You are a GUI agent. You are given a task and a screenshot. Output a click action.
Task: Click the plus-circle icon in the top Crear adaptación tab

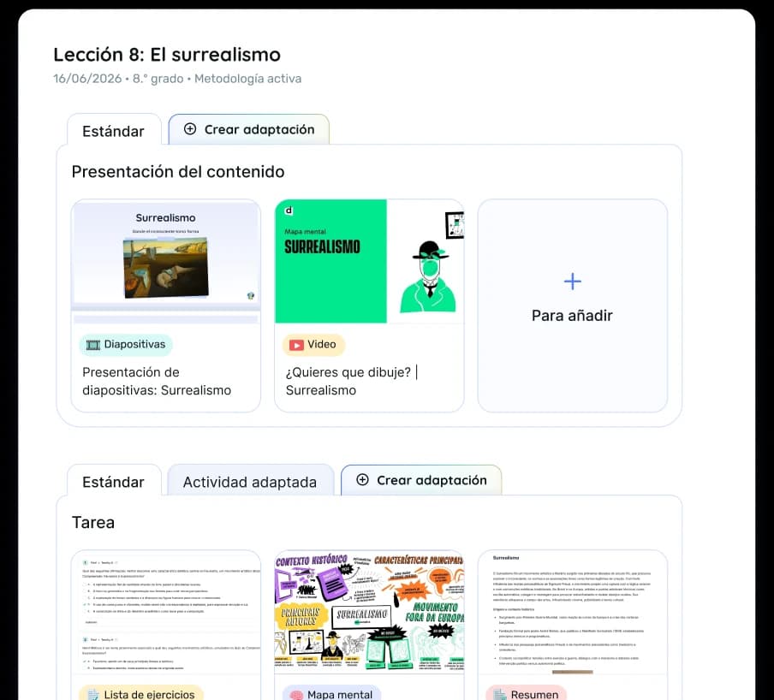point(190,129)
